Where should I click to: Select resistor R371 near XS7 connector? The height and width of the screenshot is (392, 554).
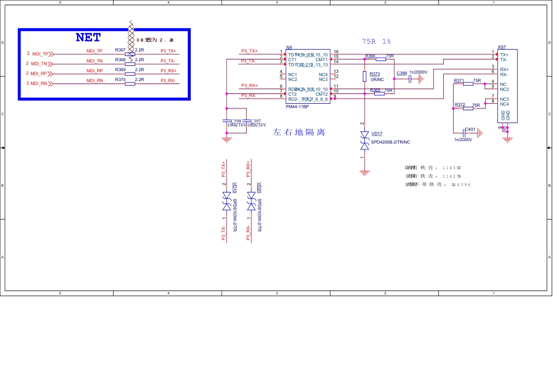coord(468,83)
